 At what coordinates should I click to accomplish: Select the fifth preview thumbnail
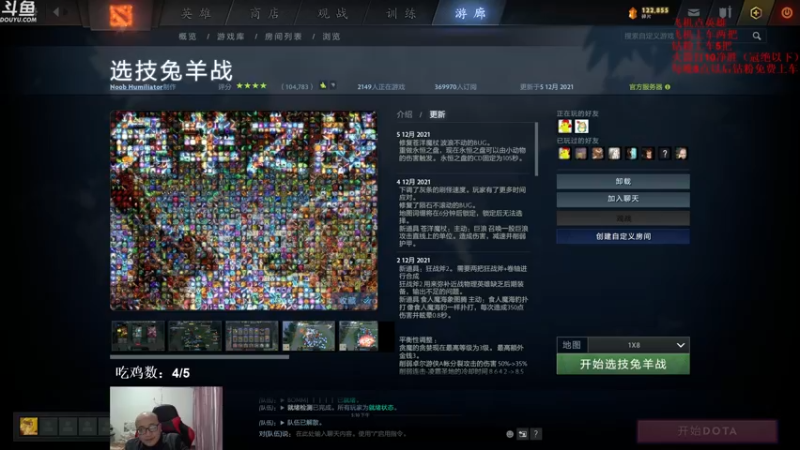click(359, 336)
